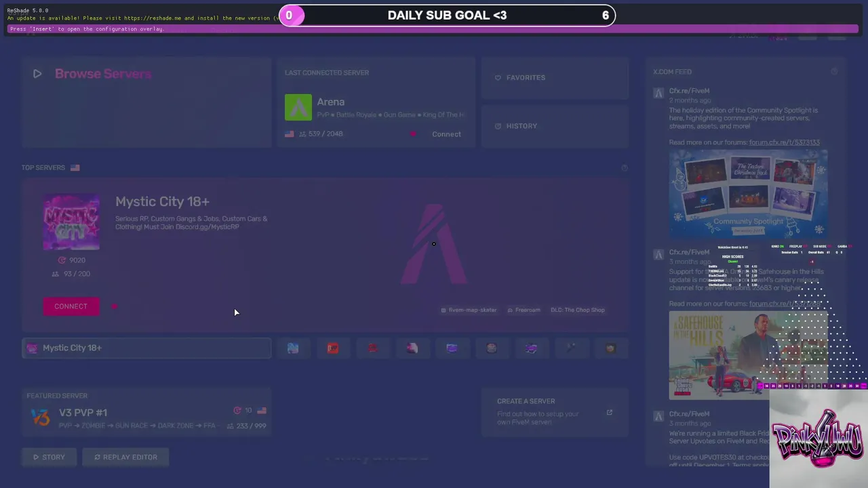
Task: Click the heart icon in Favorites
Action: (498, 78)
